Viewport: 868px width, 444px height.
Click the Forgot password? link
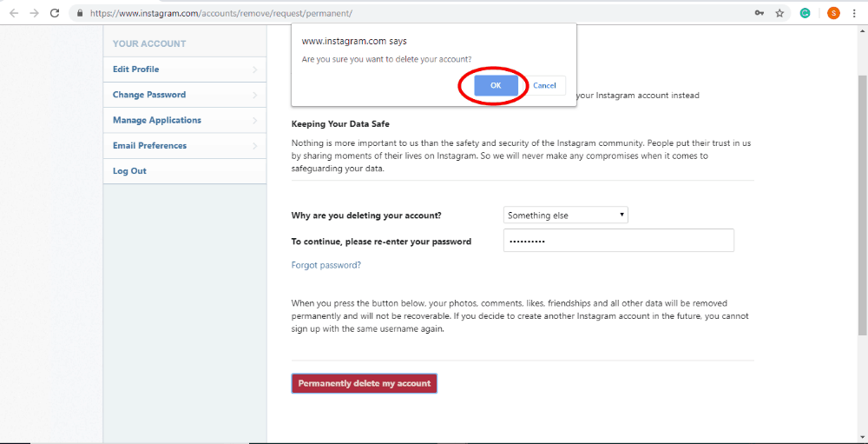[x=326, y=265]
